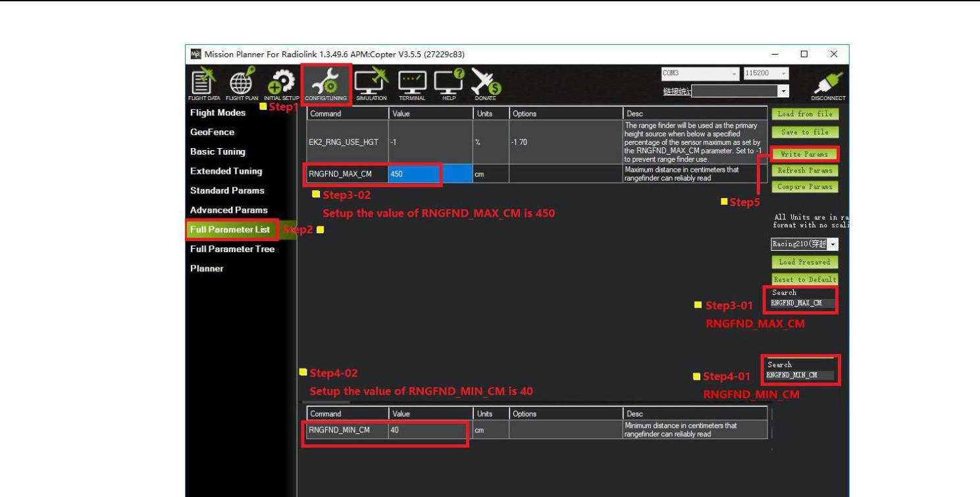Select GeoFence in the sidebar
980x497 pixels.
[213, 132]
